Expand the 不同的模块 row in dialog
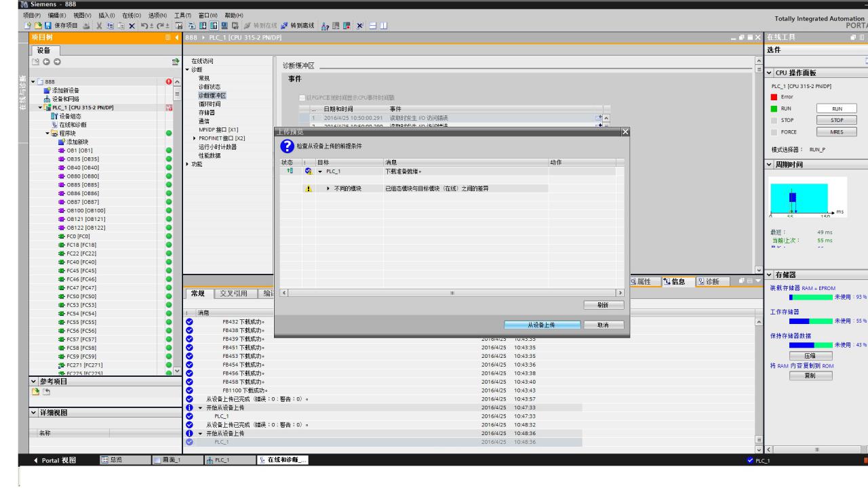Screen dimensions: 868x488 328,188
